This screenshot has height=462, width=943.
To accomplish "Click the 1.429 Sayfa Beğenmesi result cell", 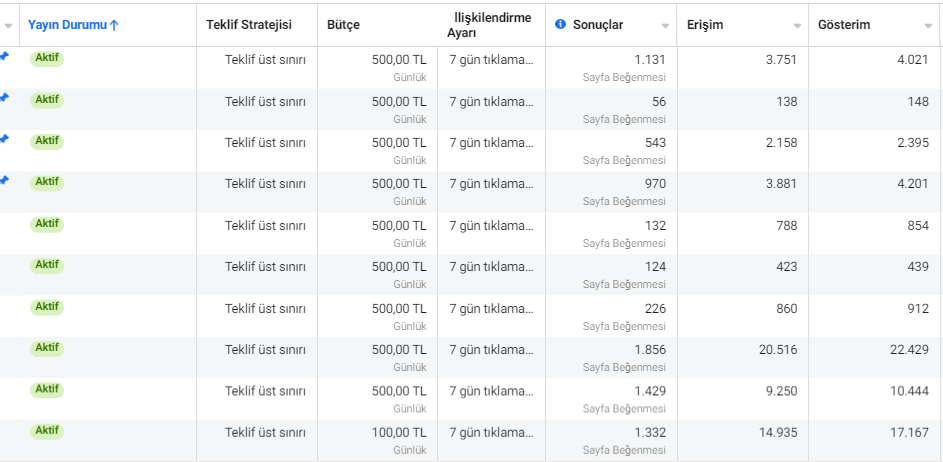I will pos(612,399).
